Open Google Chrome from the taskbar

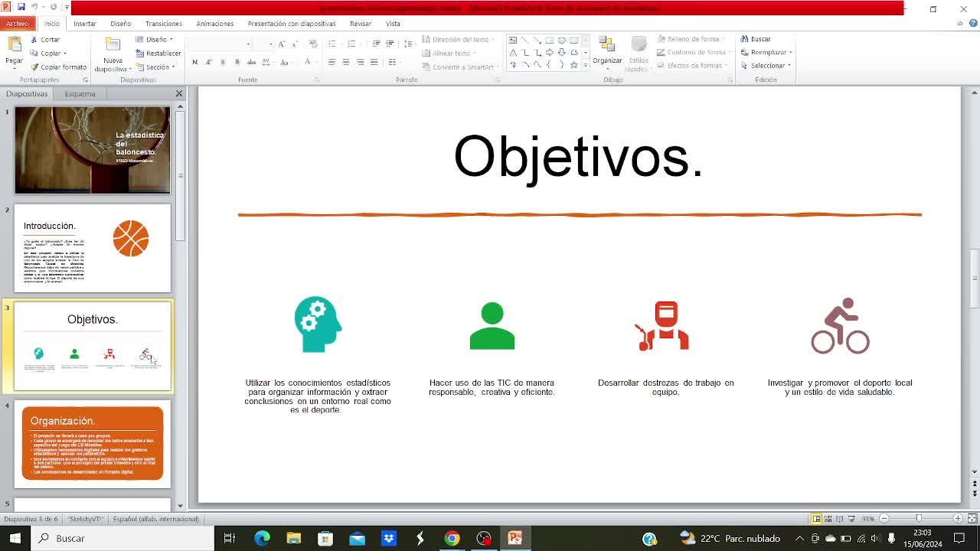(x=452, y=539)
